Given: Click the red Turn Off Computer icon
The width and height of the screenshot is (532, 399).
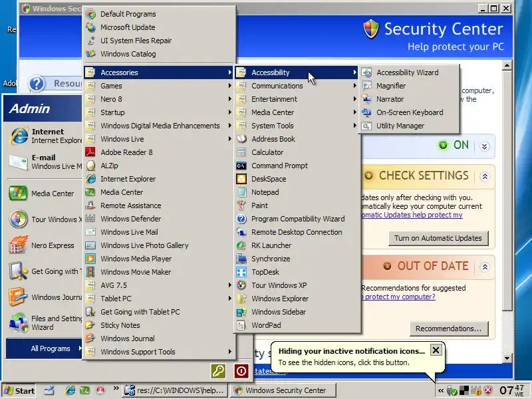Looking at the screenshot, I should (x=241, y=371).
